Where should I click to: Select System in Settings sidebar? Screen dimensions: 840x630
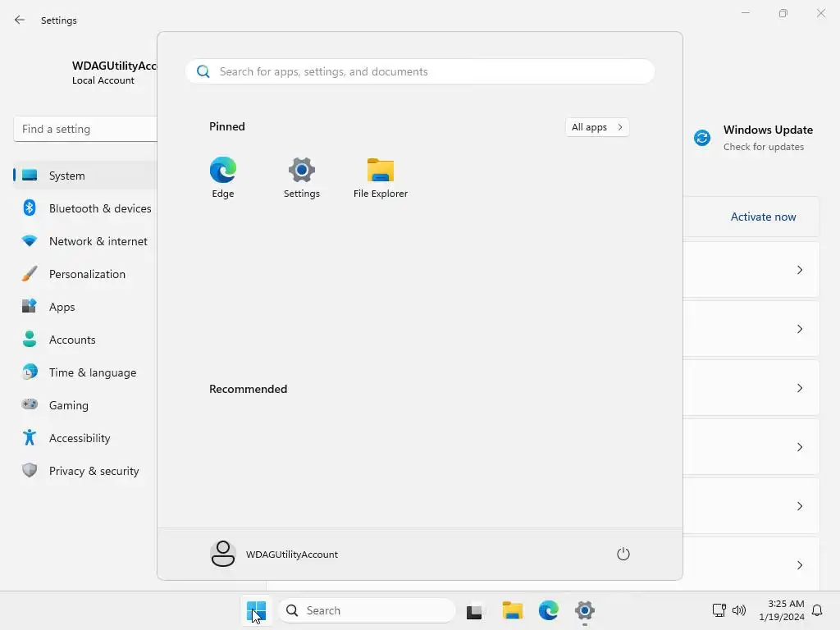pyautogui.click(x=85, y=176)
